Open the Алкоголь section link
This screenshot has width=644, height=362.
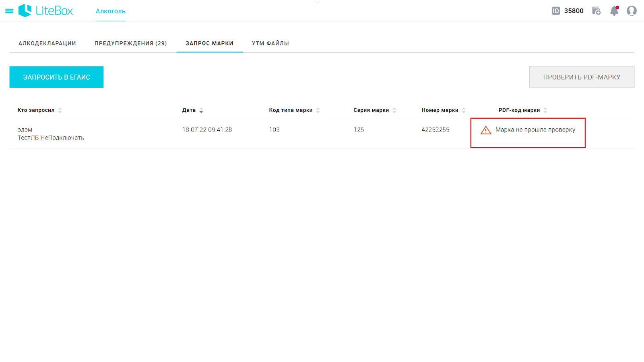pos(111,11)
